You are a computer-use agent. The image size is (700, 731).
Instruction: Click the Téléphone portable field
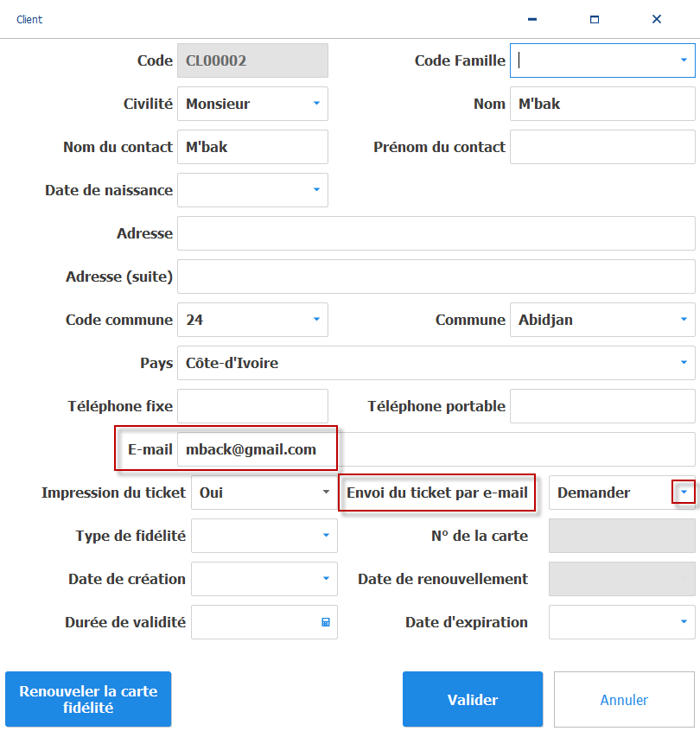pyautogui.click(x=602, y=406)
